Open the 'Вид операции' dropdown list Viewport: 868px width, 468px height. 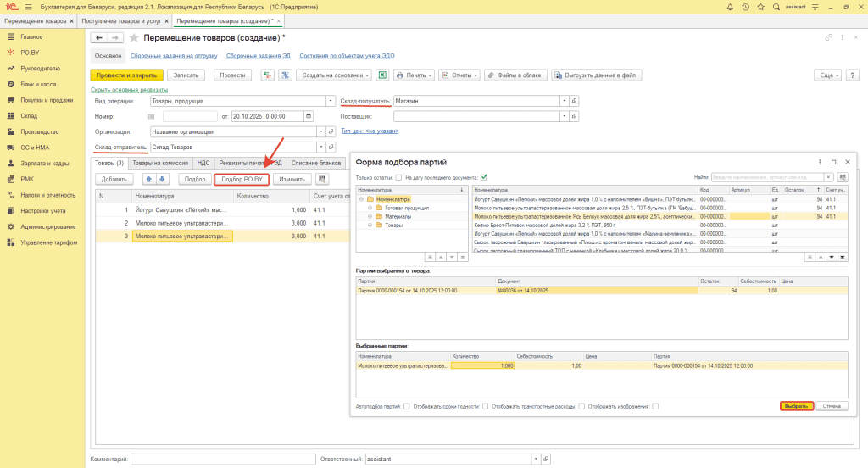coord(331,101)
